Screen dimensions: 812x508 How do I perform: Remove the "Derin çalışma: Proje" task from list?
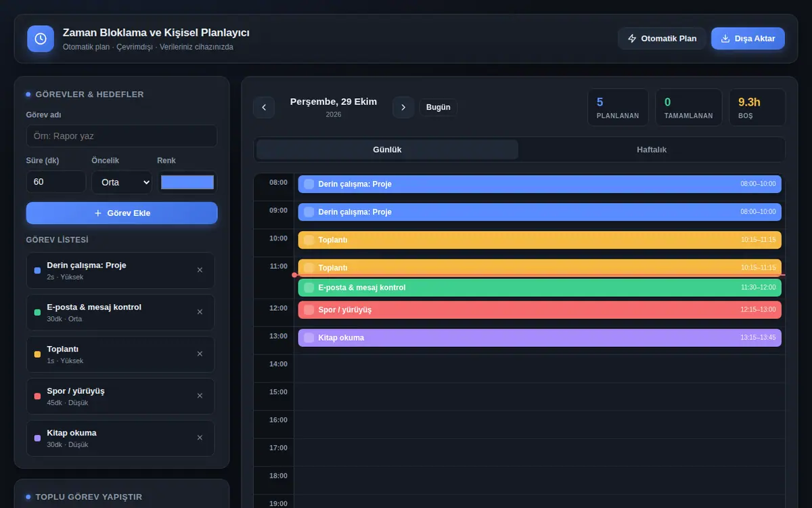[200, 270]
